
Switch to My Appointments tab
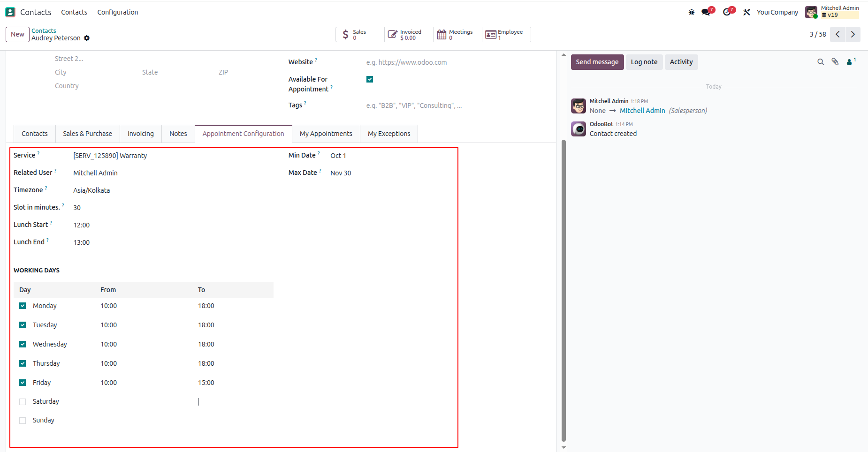tap(326, 134)
